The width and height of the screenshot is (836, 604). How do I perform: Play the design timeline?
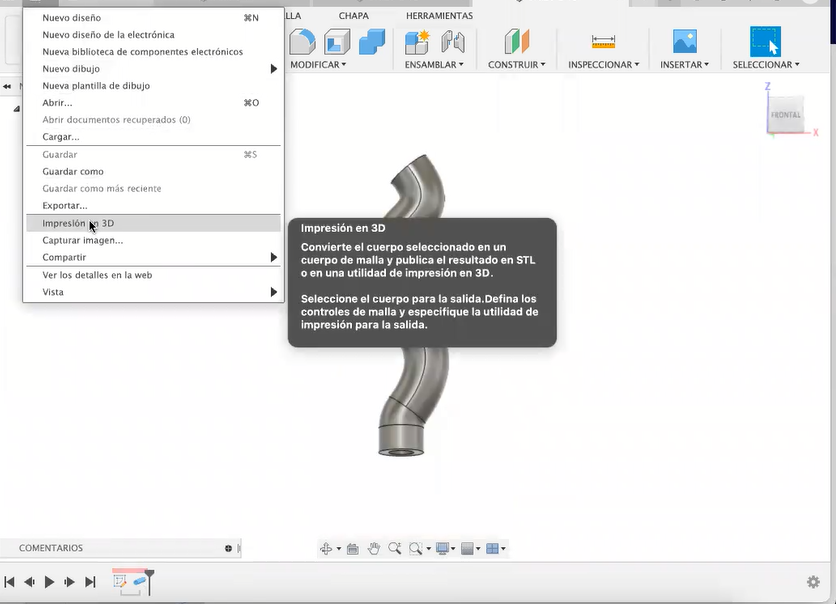(x=49, y=582)
